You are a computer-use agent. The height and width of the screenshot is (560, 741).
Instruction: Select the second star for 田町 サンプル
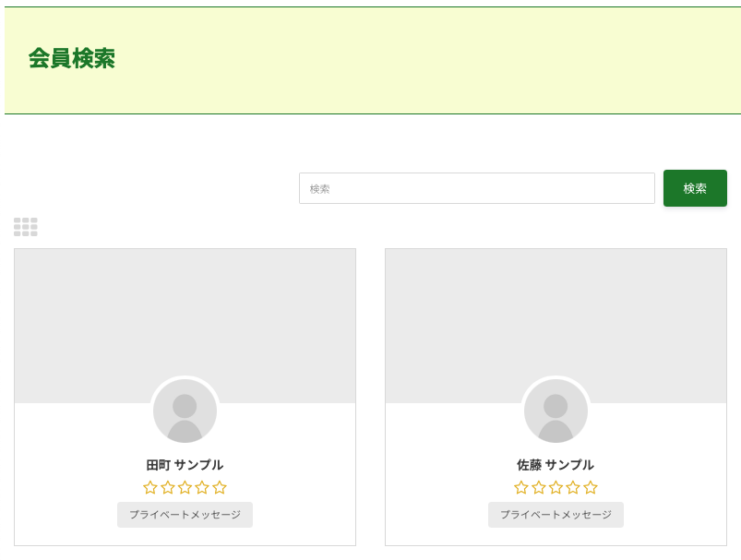(168, 487)
